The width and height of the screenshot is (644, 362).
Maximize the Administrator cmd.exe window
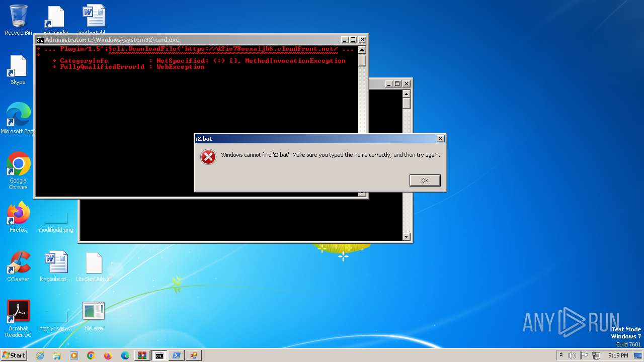point(353,40)
